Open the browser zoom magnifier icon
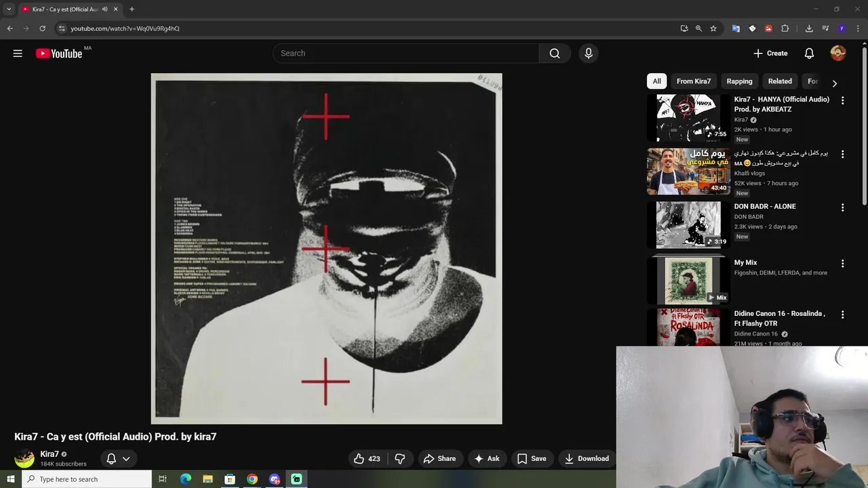868x488 pixels. (698, 28)
